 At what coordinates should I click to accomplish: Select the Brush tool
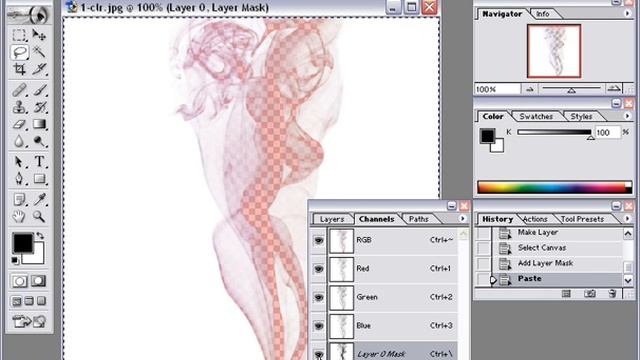pyautogui.click(x=39, y=90)
